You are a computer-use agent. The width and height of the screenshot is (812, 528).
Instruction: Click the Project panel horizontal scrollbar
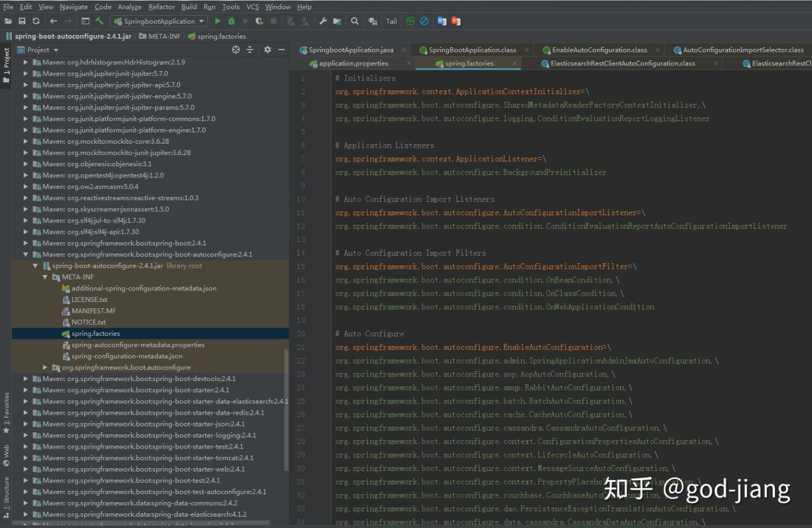pos(141,524)
